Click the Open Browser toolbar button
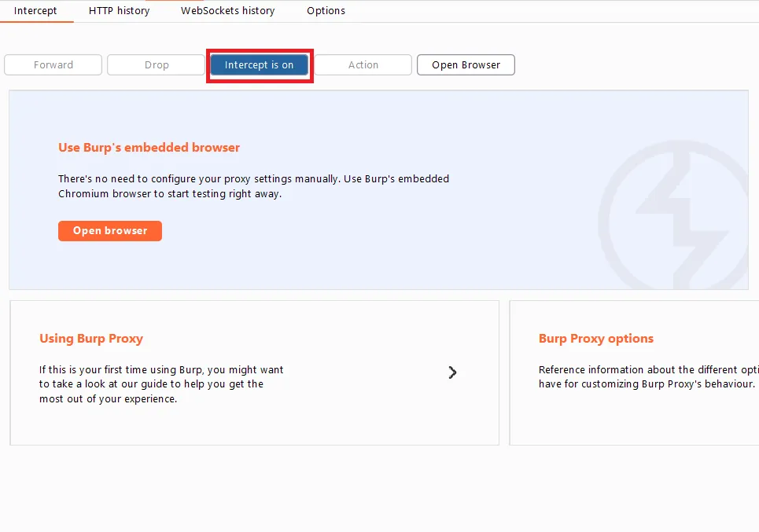 pyautogui.click(x=466, y=64)
